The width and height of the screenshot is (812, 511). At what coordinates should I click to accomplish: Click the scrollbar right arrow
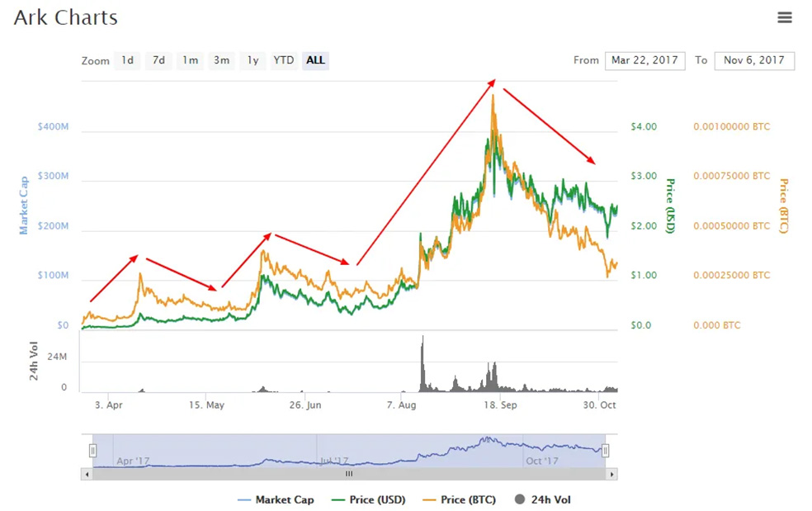tap(612, 474)
